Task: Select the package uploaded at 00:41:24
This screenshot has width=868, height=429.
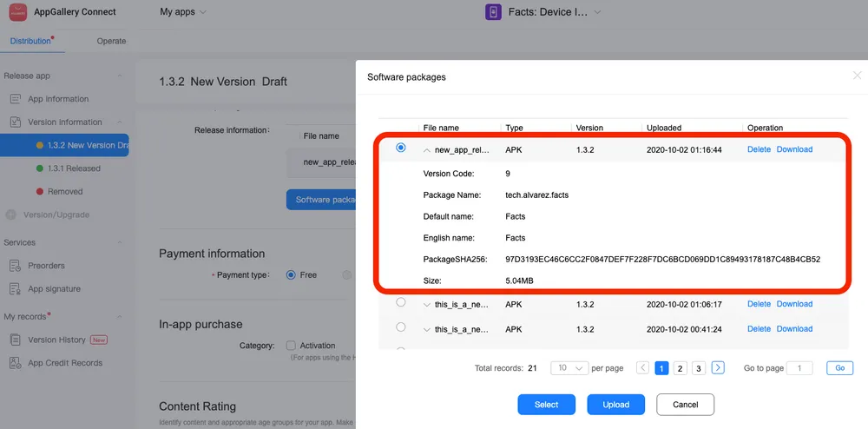Action: coord(401,327)
